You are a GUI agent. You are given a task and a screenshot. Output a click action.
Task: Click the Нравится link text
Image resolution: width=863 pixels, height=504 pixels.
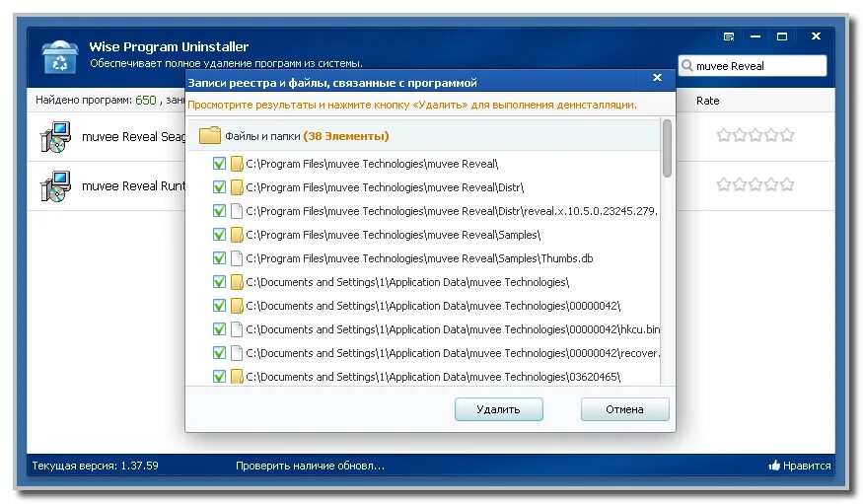807,467
